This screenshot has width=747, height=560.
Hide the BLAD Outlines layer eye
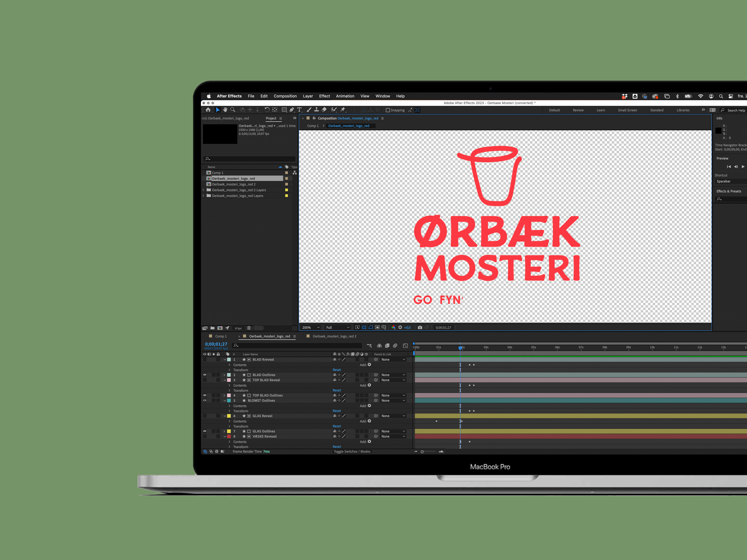tap(205, 375)
